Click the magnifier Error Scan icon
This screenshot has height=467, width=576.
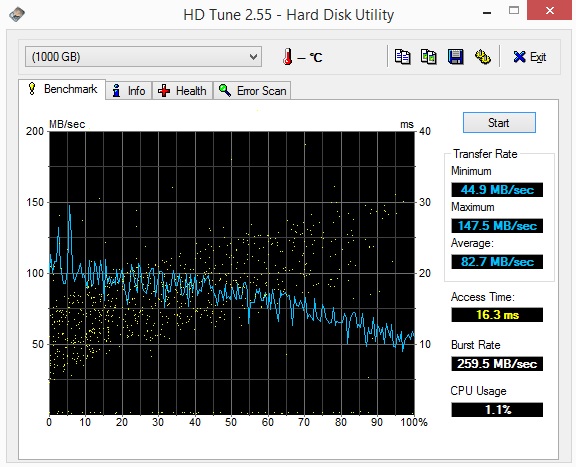tap(225, 90)
